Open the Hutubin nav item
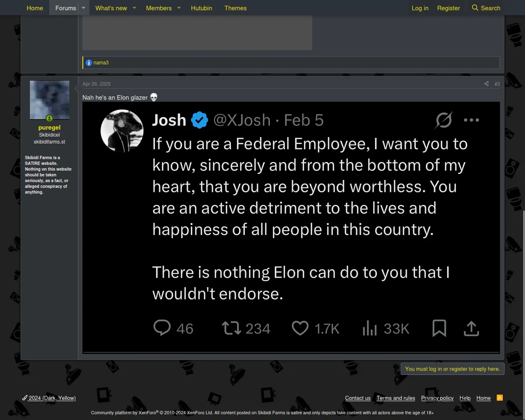525x420 pixels. tap(201, 8)
